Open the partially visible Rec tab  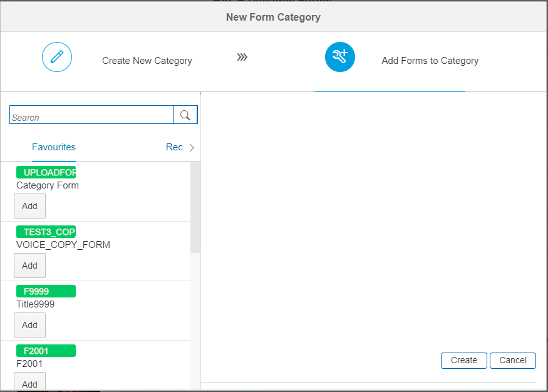[x=174, y=147]
